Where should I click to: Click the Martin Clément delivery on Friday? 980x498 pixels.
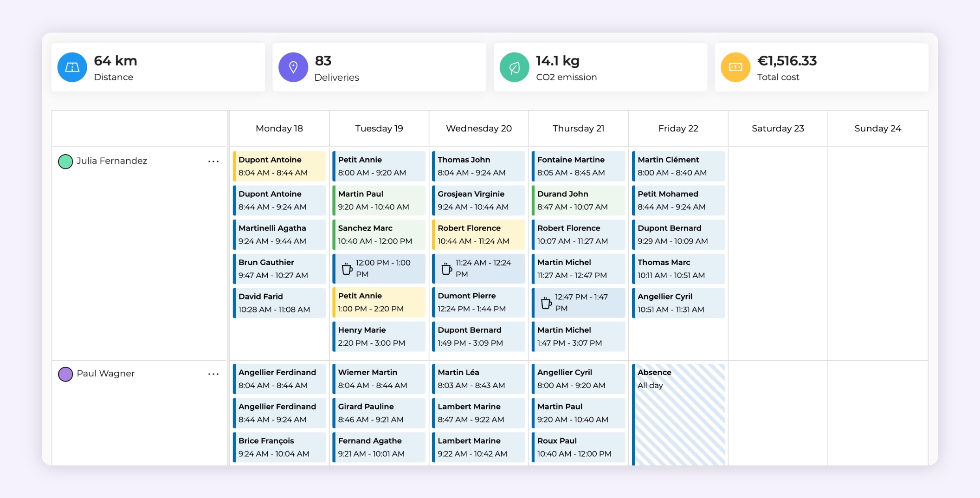point(677,166)
